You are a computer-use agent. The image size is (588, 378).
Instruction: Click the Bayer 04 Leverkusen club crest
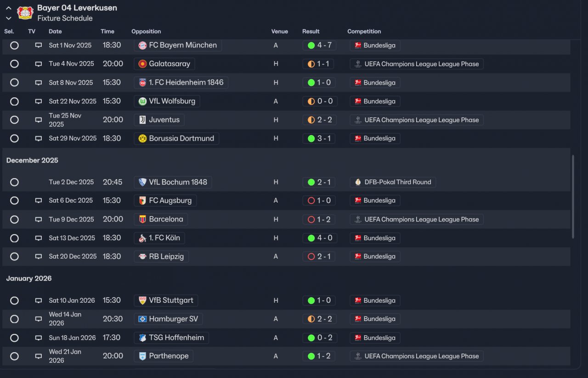[25, 13]
